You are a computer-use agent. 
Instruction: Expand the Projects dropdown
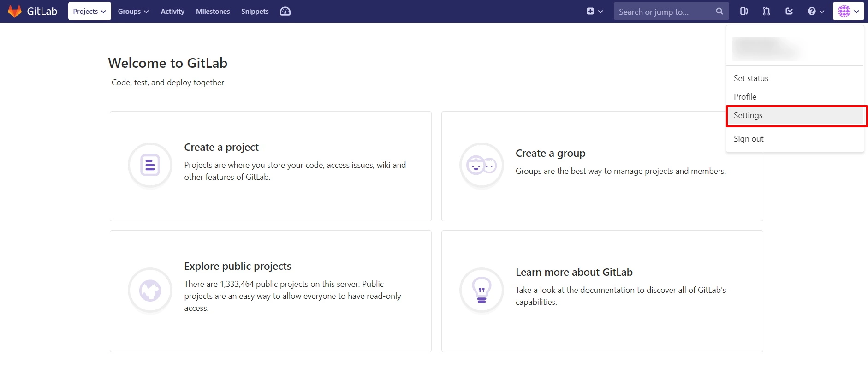tap(89, 12)
